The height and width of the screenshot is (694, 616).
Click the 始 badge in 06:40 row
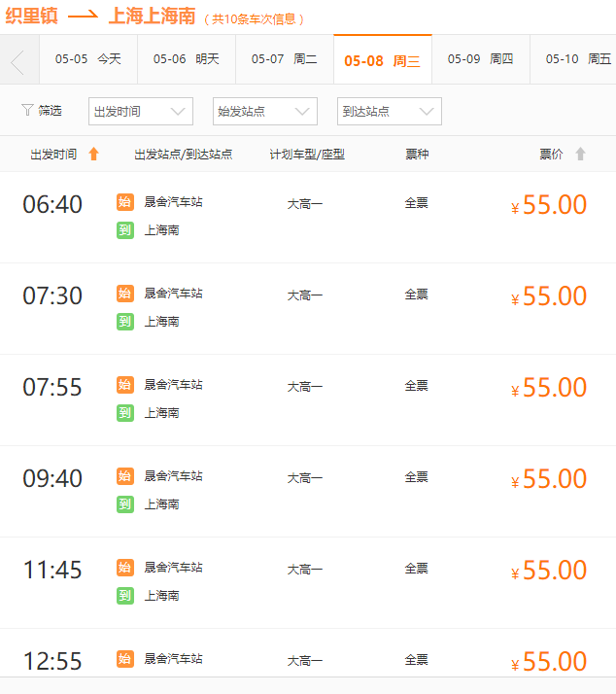125,202
